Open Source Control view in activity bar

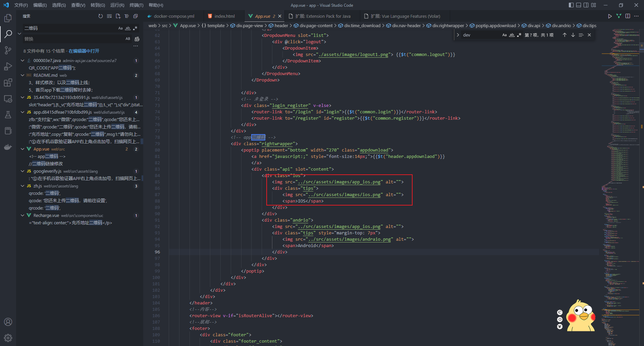point(8,50)
